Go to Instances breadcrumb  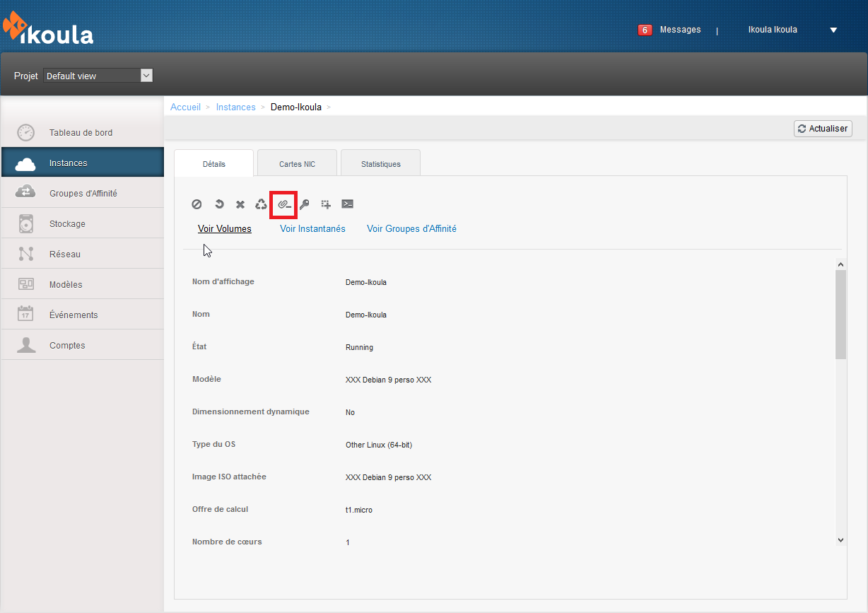pyautogui.click(x=236, y=107)
